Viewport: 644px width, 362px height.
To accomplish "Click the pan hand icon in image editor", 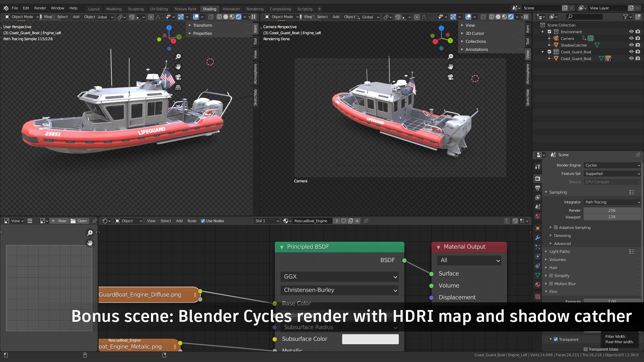I will pyautogui.click(x=90, y=243).
